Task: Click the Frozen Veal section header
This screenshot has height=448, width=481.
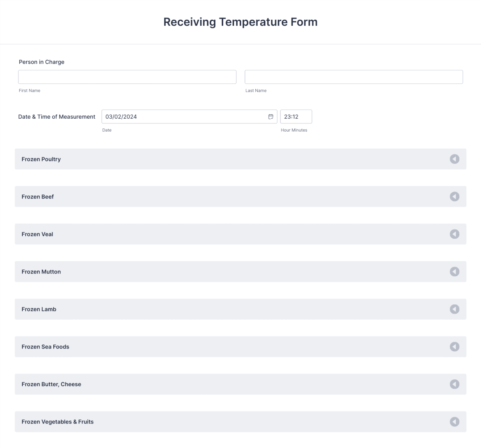Action: 37,234
